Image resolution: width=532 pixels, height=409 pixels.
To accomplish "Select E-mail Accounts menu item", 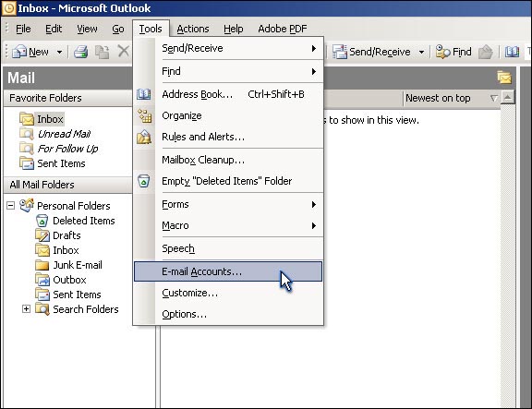I will pyautogui.click(x=228, y=271).
